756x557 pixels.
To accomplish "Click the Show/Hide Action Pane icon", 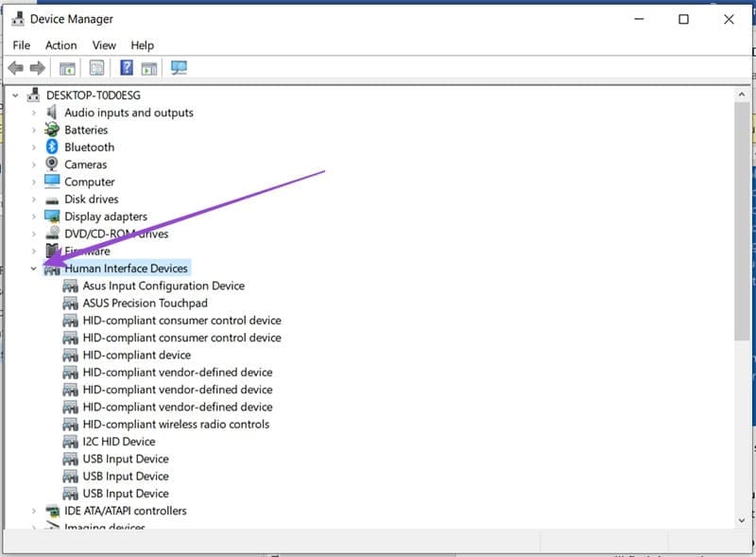I will pos(149,67).
